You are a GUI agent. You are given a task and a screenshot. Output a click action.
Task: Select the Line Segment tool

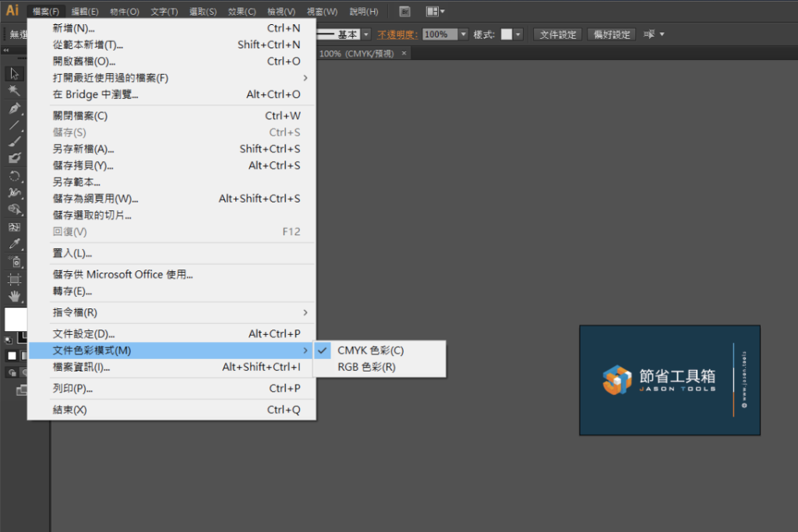(x=14, y=125)
